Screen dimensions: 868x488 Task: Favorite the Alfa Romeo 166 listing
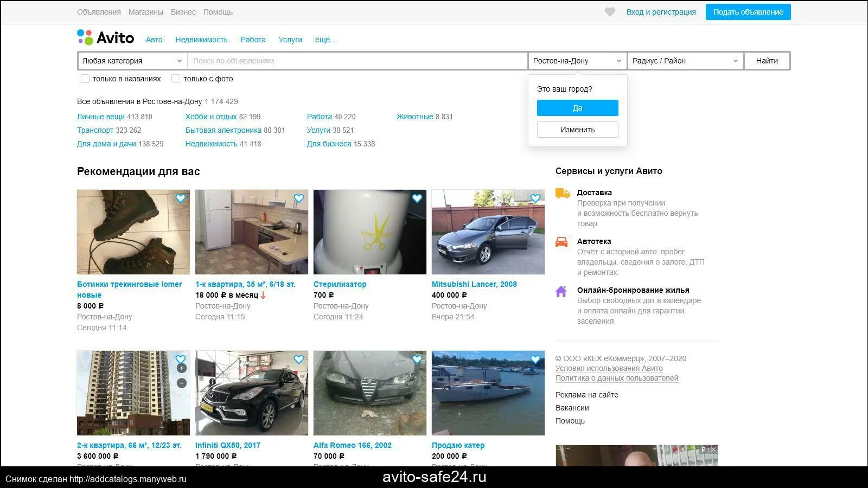click(x=417, y=359)
